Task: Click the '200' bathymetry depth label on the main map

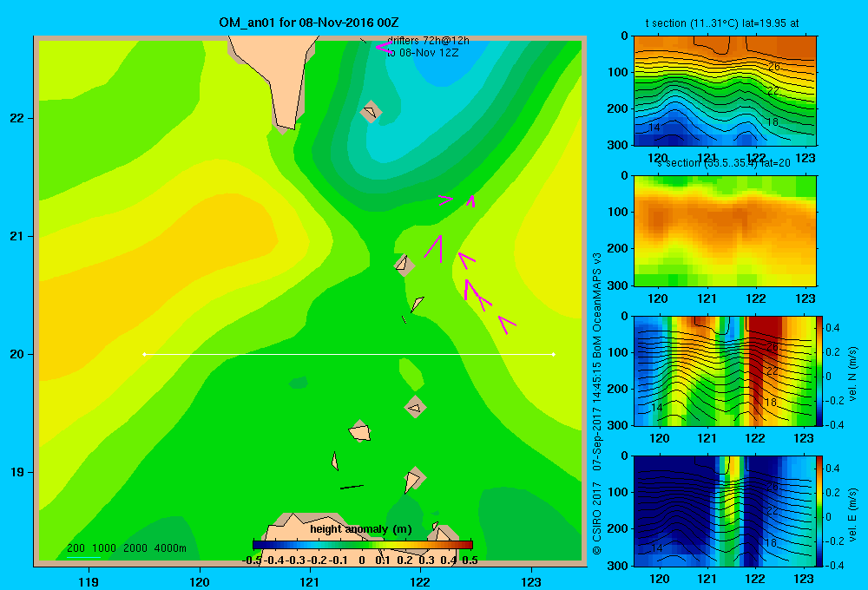Action: 76,548
